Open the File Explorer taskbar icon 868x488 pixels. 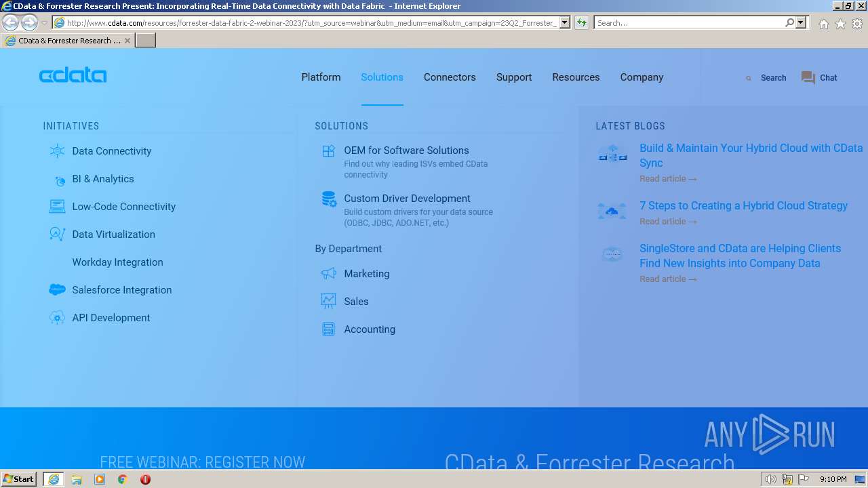[77, 479]
